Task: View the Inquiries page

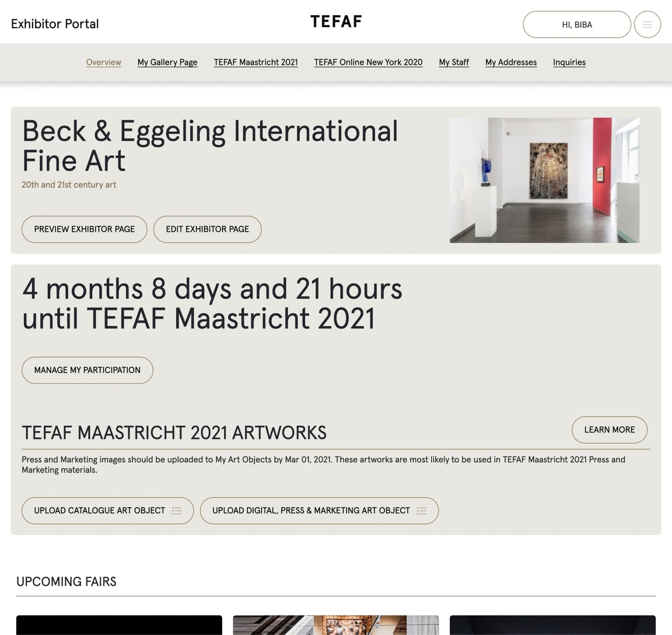Action: (x=569, y=62)
